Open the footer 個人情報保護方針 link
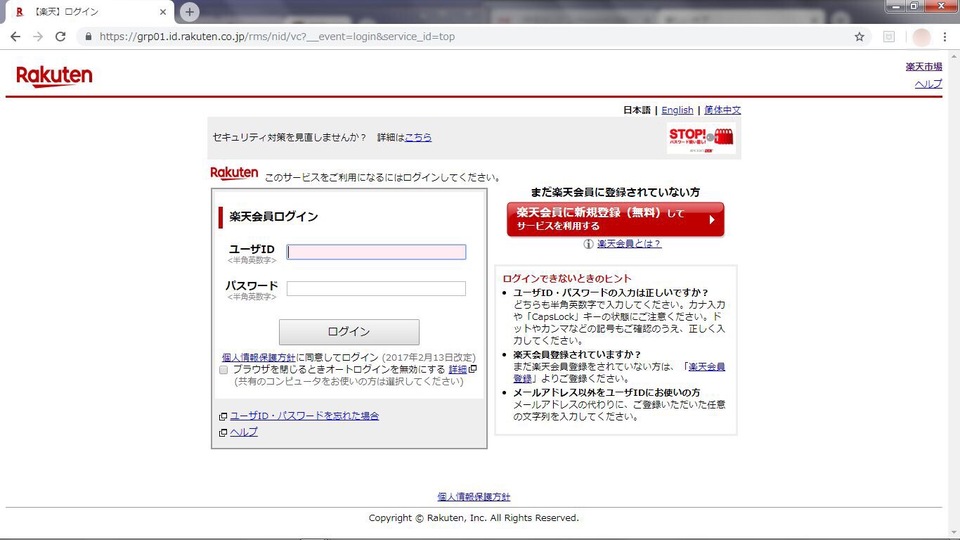The width and height of the screenshot is (960, 540). click(474, 497)
